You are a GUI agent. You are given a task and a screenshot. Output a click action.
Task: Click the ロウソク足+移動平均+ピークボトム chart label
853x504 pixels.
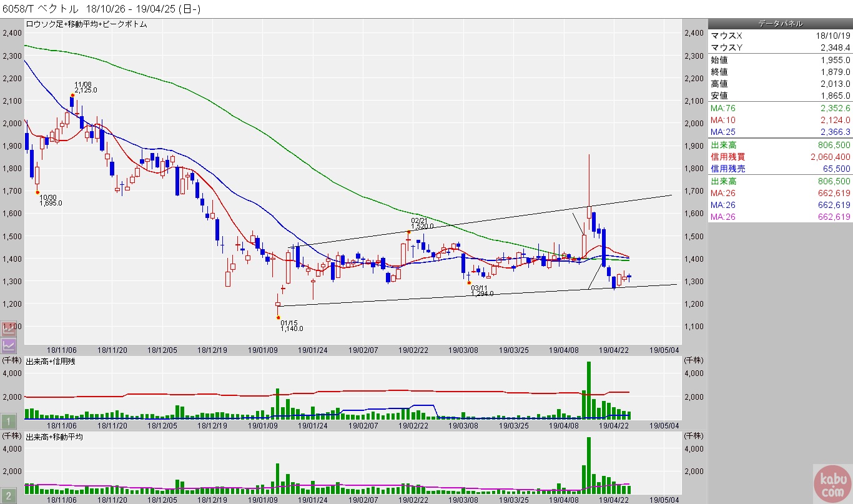pos(86,24)
